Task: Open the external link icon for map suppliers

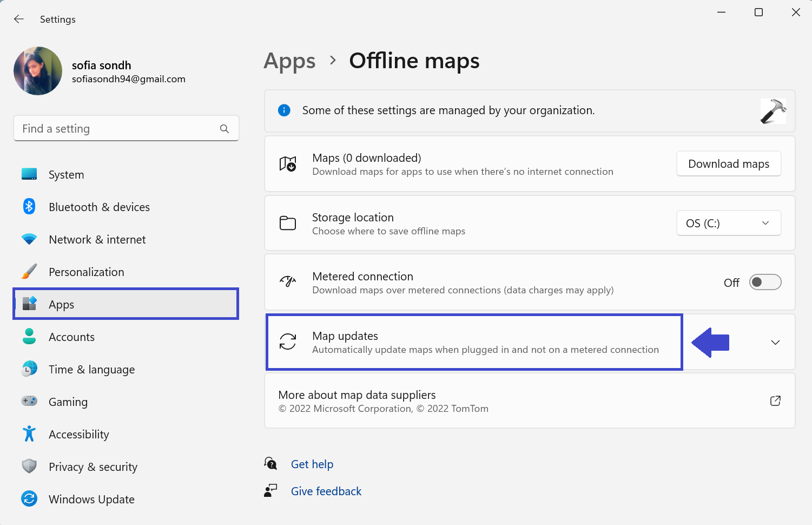Action: coord(775,401)
